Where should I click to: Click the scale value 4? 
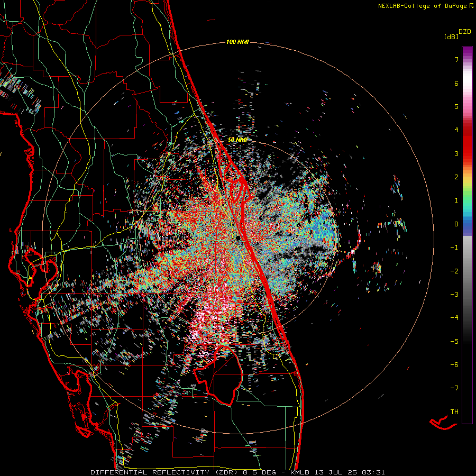(x=456, y=130)
